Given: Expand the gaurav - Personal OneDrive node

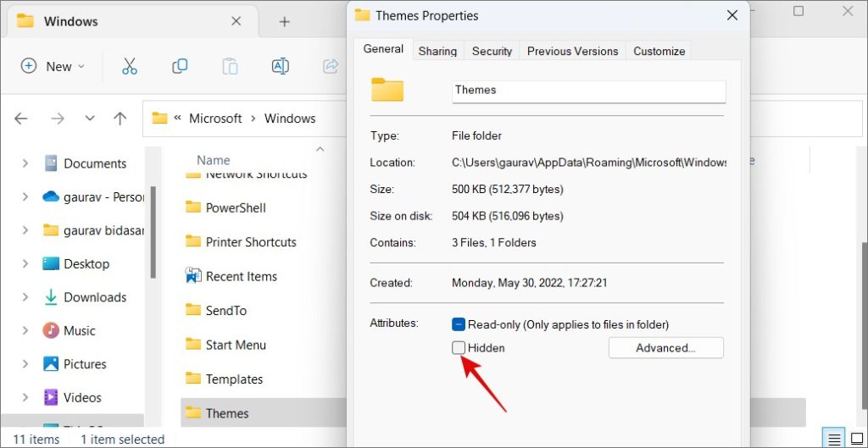Looking at the screenshot, I should (x=25, y=196).
